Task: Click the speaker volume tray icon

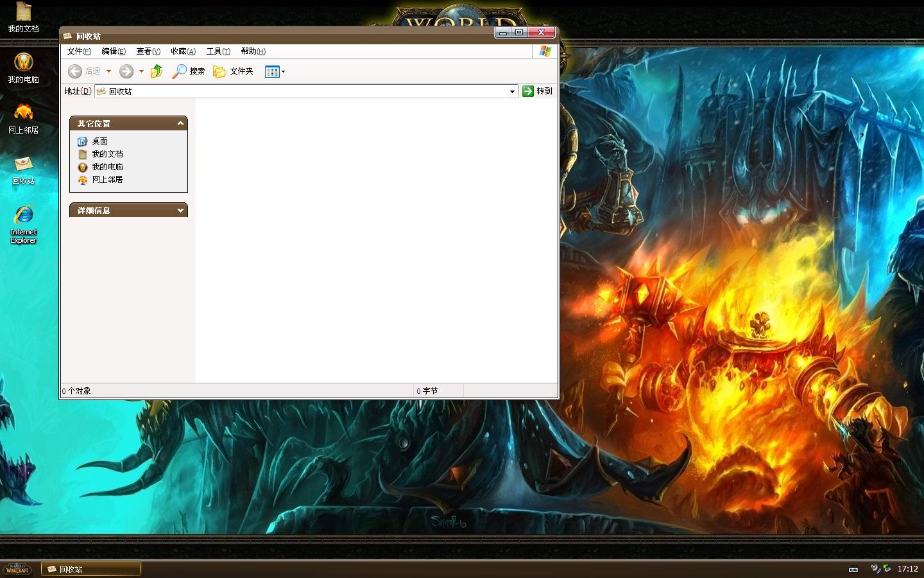Action: point(875,568)
